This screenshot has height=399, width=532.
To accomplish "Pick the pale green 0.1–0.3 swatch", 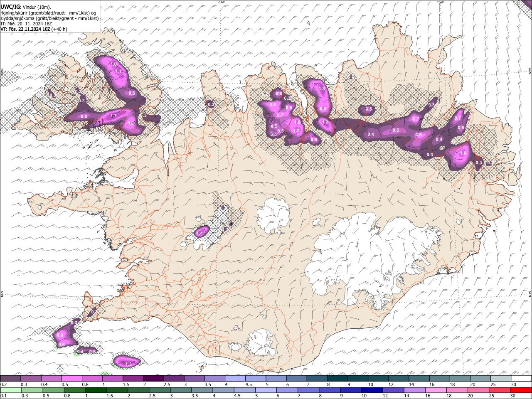I will pos(11,390).
